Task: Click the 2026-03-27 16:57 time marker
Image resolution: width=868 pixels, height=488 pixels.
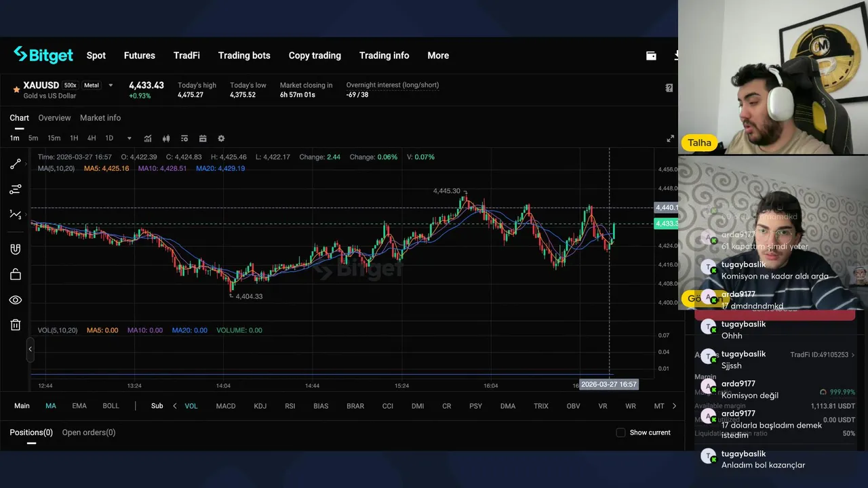Action: coord(608,384)
